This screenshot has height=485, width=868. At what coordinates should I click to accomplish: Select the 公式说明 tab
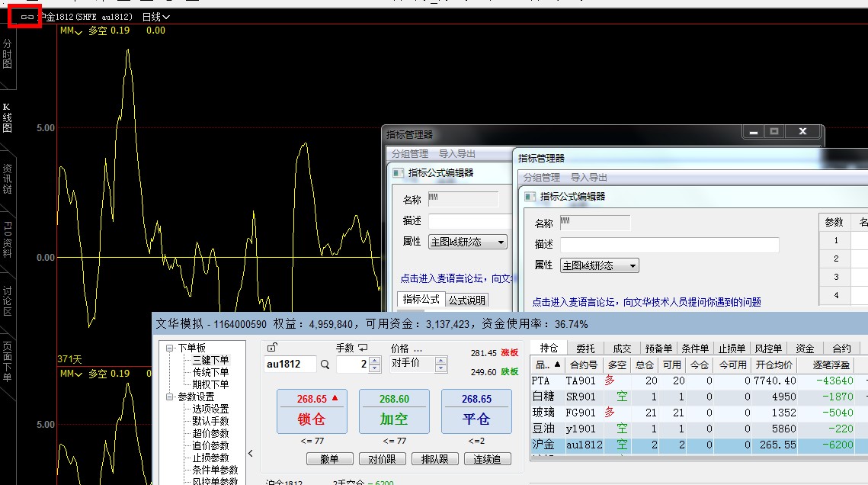[x=466, y=300]
